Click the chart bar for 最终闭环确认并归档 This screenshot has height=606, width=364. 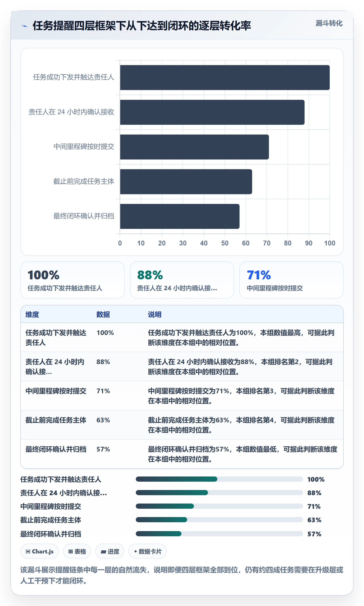(180, 216)
